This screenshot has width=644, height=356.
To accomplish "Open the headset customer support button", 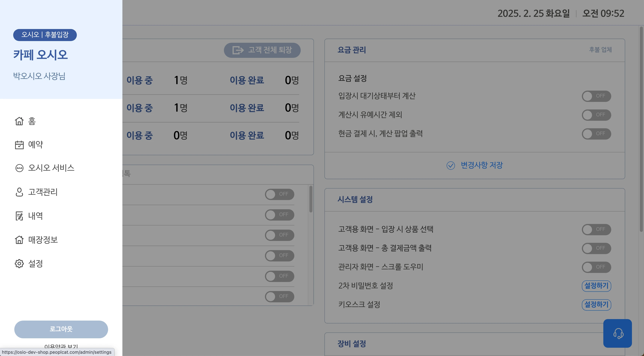I will click(617, 333).
